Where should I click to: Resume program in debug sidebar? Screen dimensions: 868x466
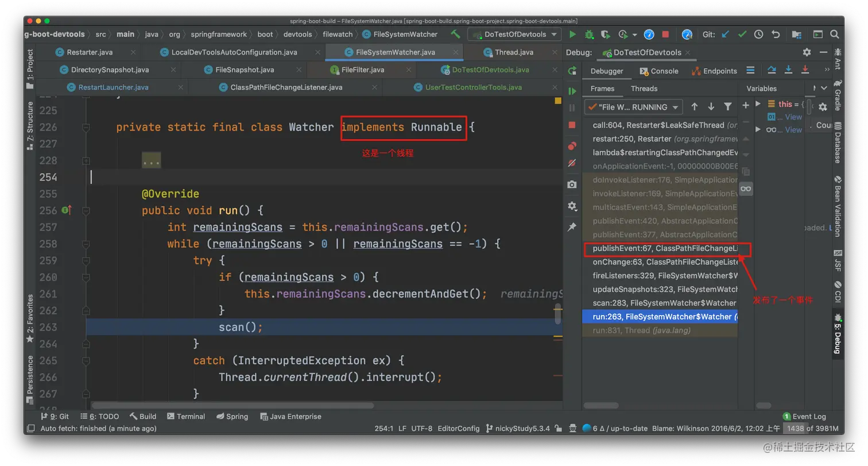click(572, 91)
